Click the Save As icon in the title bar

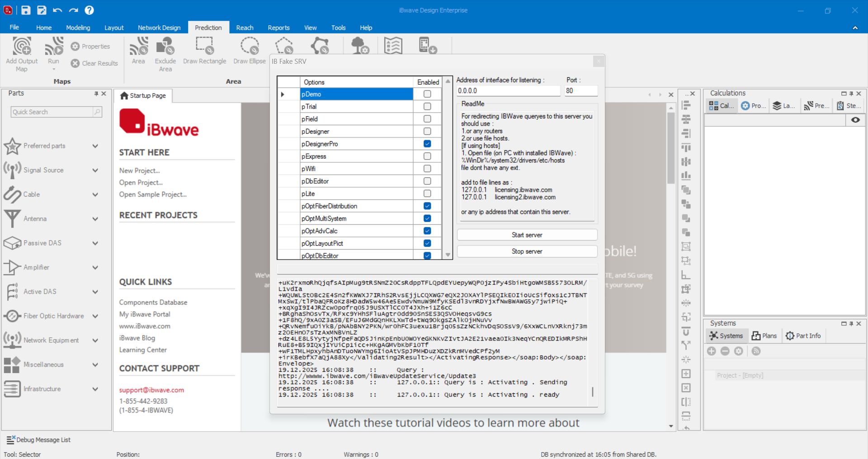(x=42, y=10)
